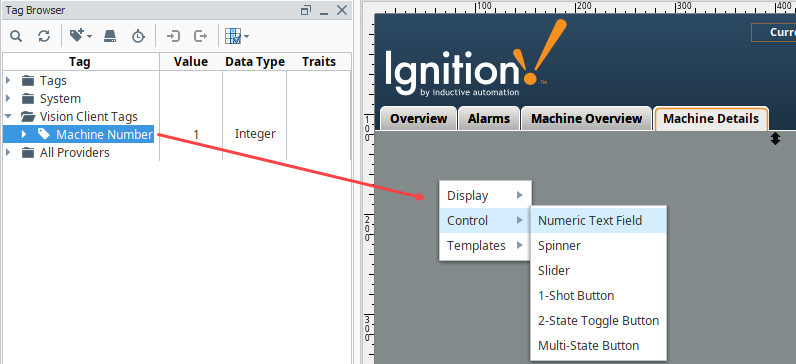Switch to the Machine Overview tab

586,119
